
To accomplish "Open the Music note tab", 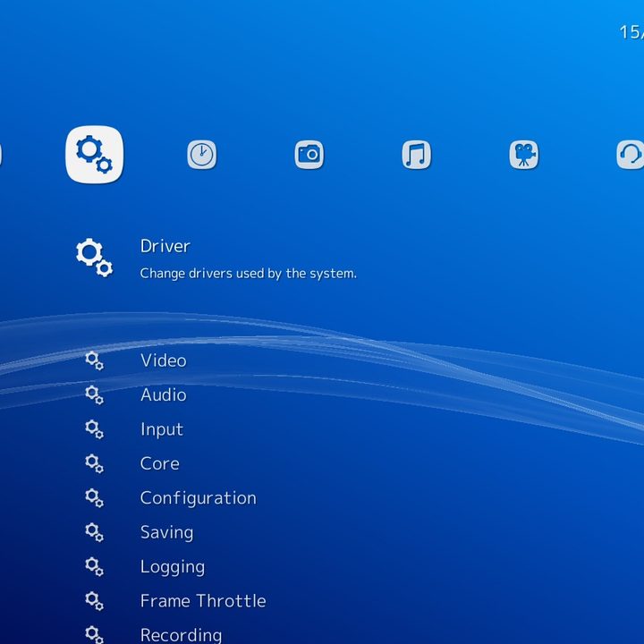I will 417,155.
